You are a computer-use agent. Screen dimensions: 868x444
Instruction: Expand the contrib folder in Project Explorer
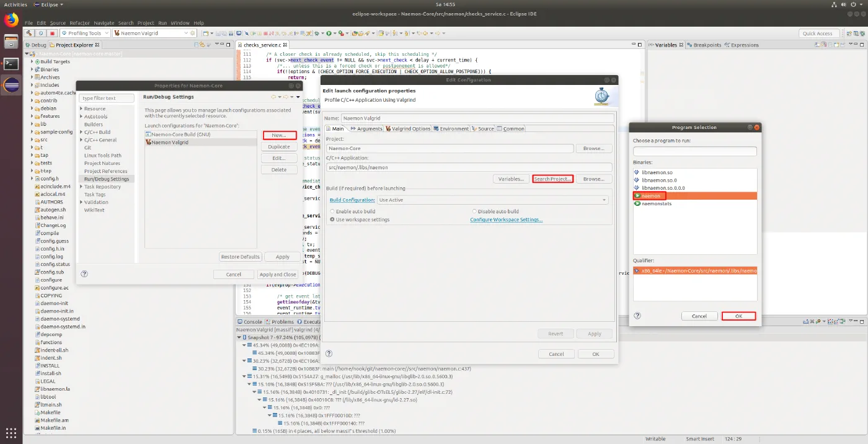[32, 100]
